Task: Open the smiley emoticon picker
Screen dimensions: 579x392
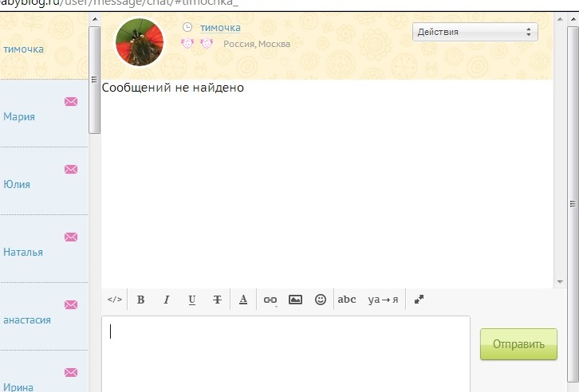Action: (321, 300)
